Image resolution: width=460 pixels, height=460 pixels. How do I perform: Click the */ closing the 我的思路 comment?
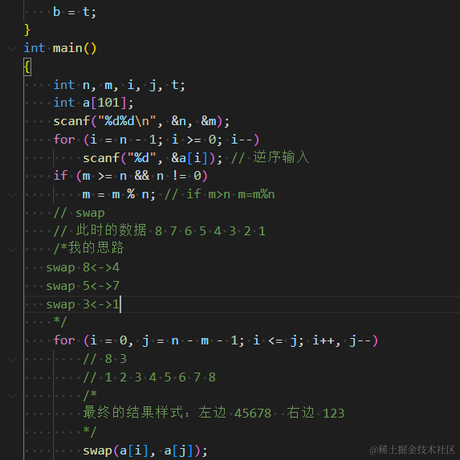coord(60,322)
